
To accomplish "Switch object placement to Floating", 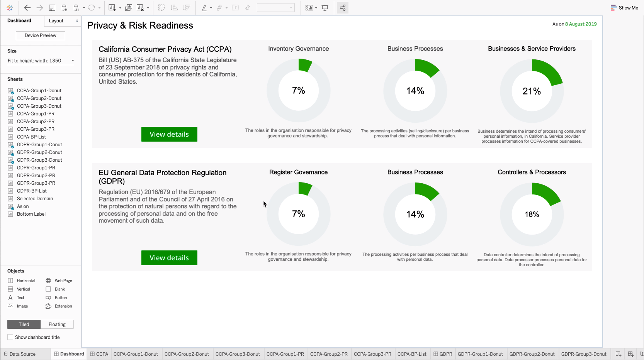I will pos(57,324).
